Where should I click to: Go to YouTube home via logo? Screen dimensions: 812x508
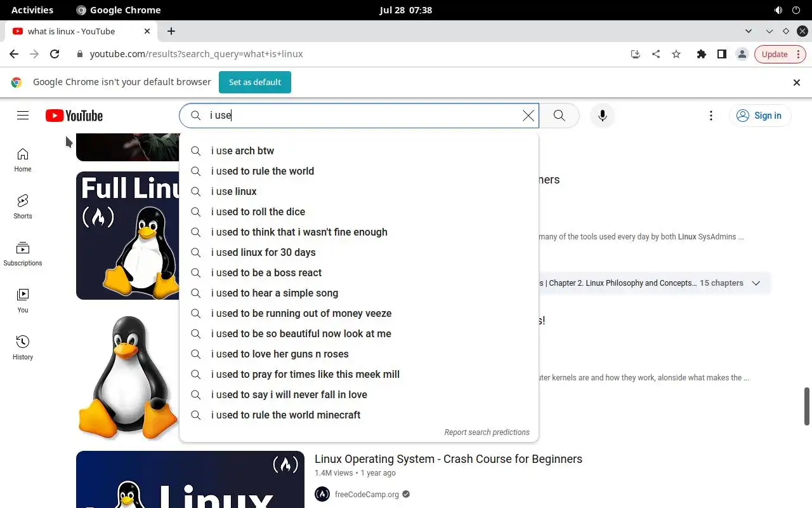[x=74, y=116]
